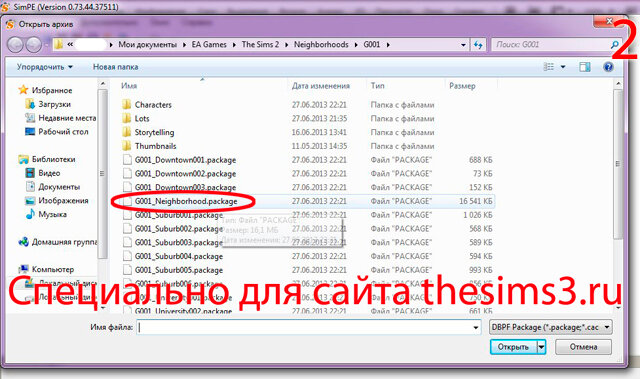The height and width of the screenshot is (379, 640).
Task: Open the help question mark icon
Action: click(x=608, y=67)
